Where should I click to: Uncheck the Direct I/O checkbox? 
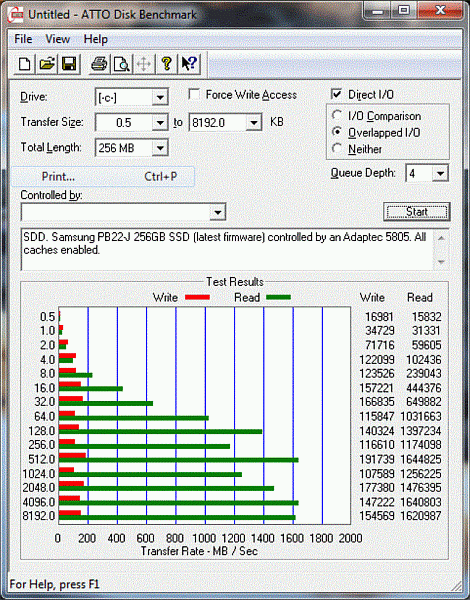tap(336, 94)
